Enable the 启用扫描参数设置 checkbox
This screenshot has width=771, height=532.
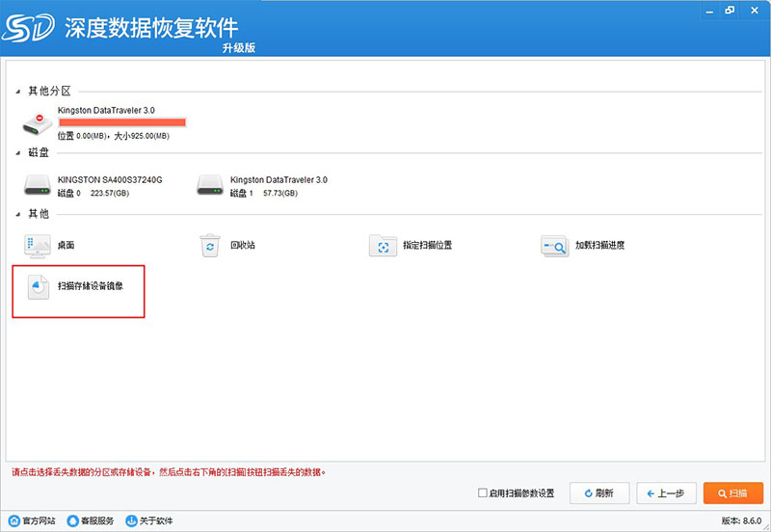(x=483, y=492)
